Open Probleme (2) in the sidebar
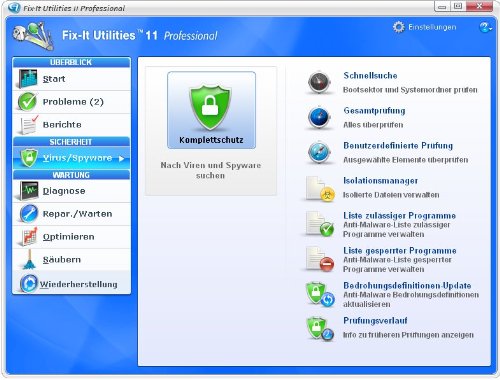The width and height of the screenshot is (500, 380). (x=71, y=102)
